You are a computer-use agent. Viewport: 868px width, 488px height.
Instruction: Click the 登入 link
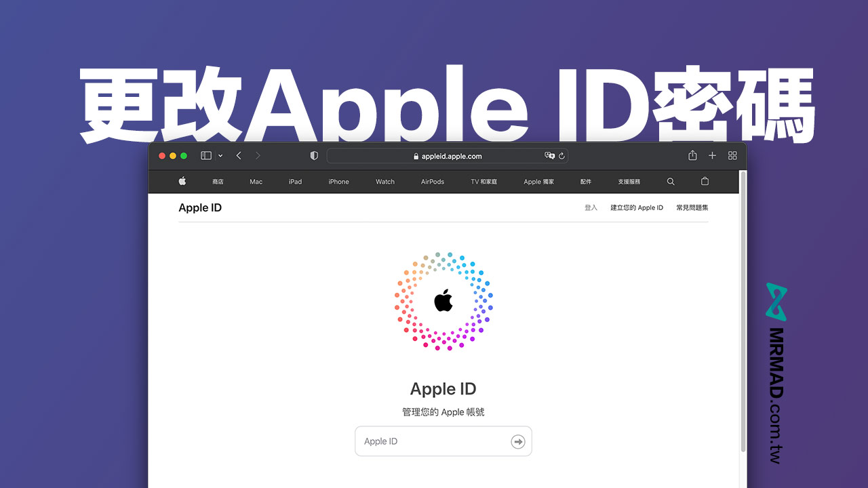coord(591,207)
